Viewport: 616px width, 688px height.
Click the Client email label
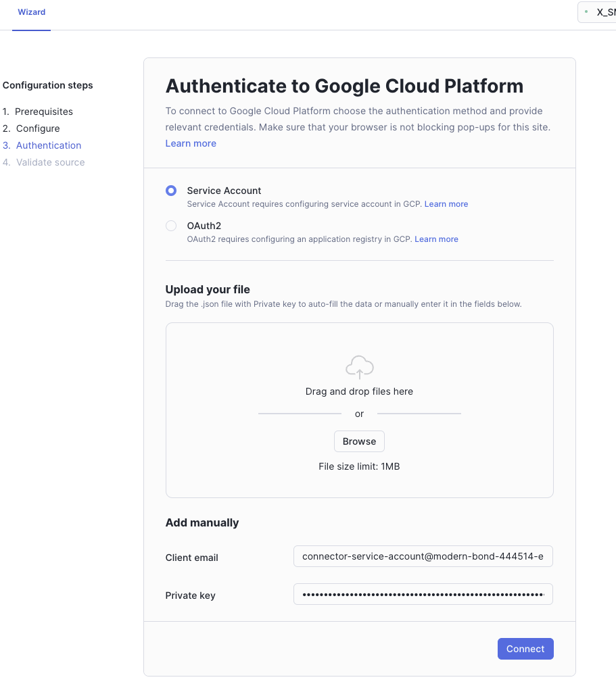click(191, 558)
